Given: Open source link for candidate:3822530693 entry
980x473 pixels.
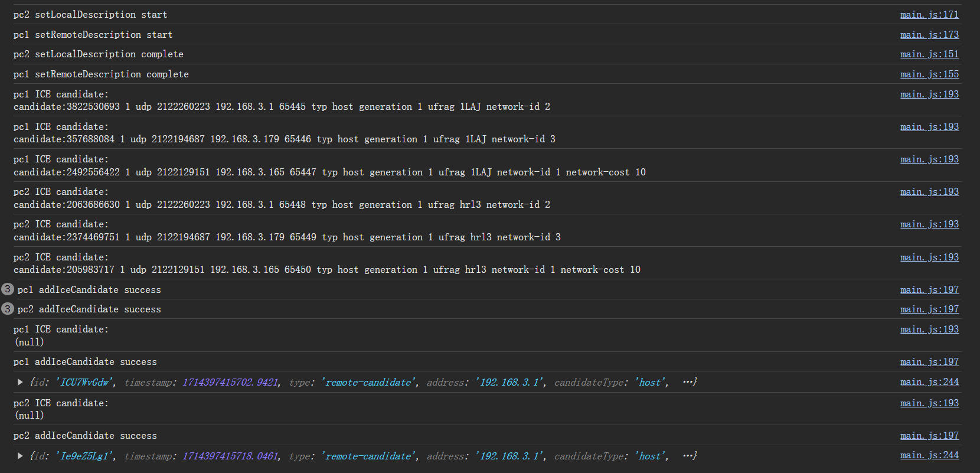Looking at the screenshot, I should click(929, 94).
